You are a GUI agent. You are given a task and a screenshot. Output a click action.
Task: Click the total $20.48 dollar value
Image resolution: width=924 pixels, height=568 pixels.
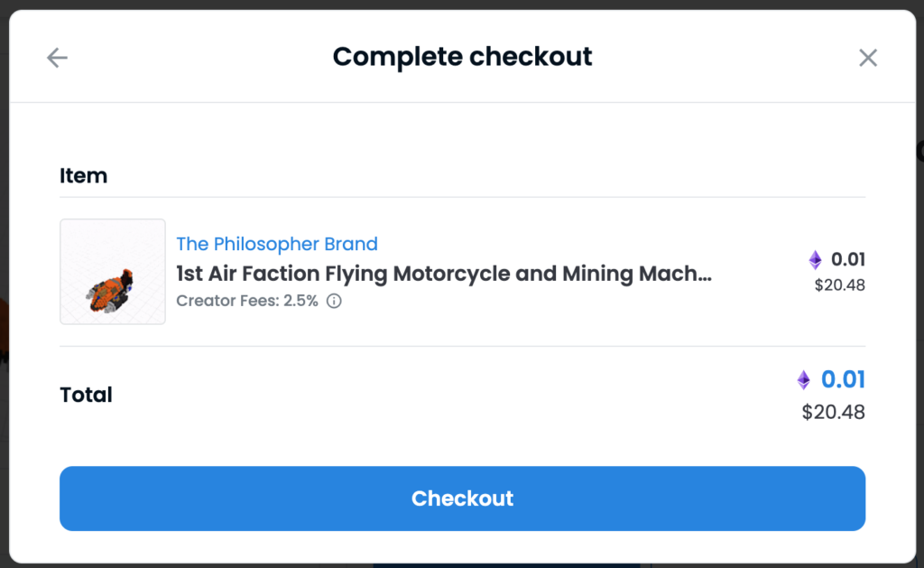tap(833, 412)
